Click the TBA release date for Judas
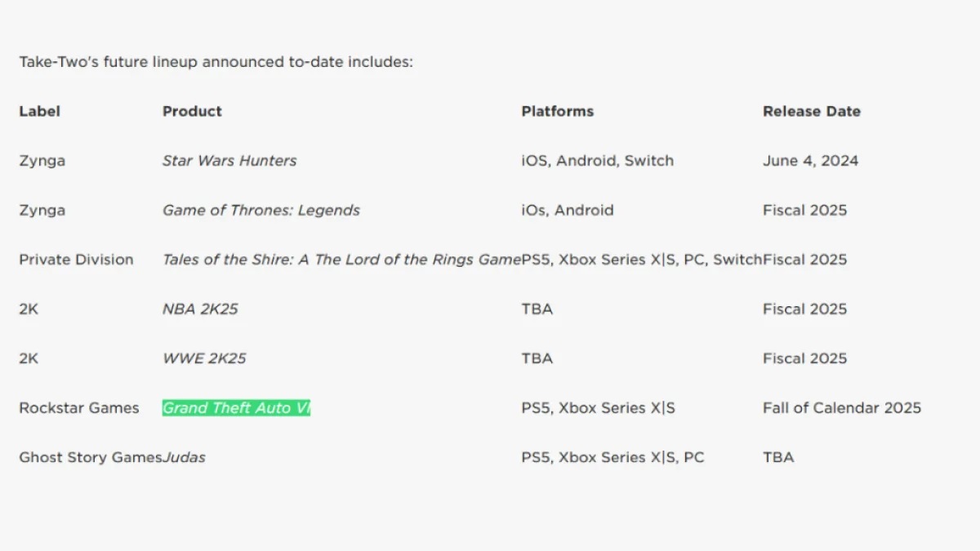Viewport: 980px width, 551px height. pyautogui.click(x=778, y=457)
